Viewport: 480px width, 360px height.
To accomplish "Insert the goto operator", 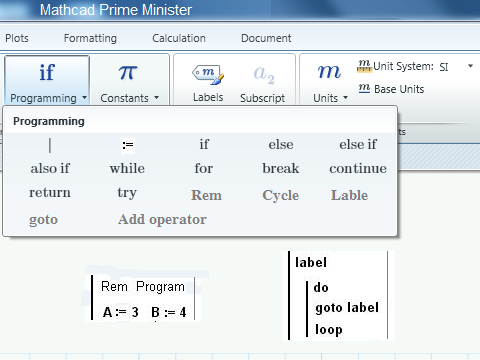I will click(x=43, y=220).
